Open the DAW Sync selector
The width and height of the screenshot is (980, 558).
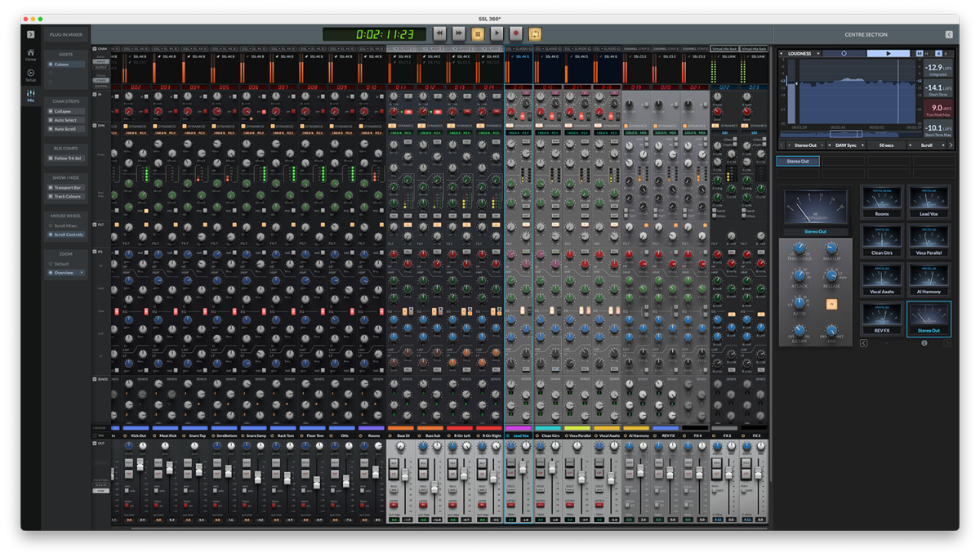click(x=846, y=145)
